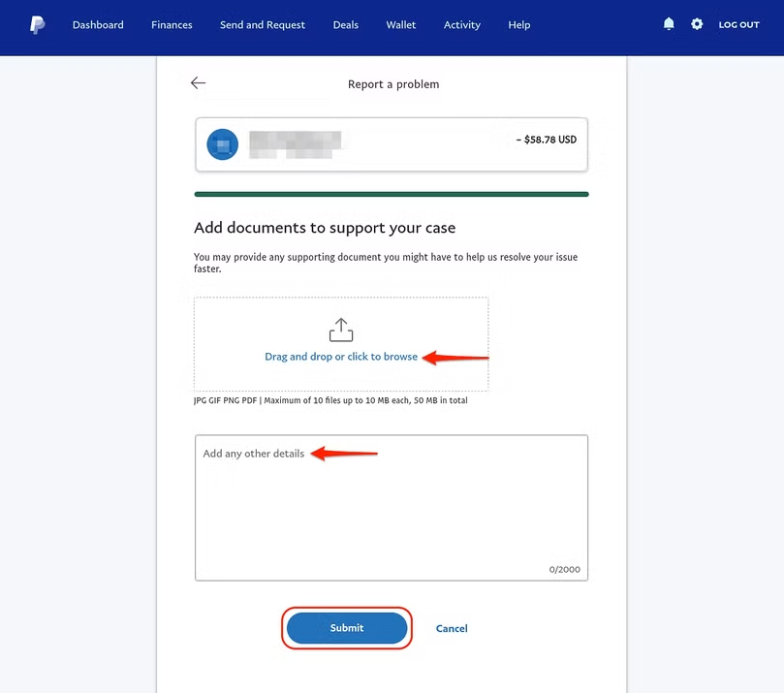Click the Submit button
Screen dimensions: 784x693
pyautogui.click(x=347, y=628)
